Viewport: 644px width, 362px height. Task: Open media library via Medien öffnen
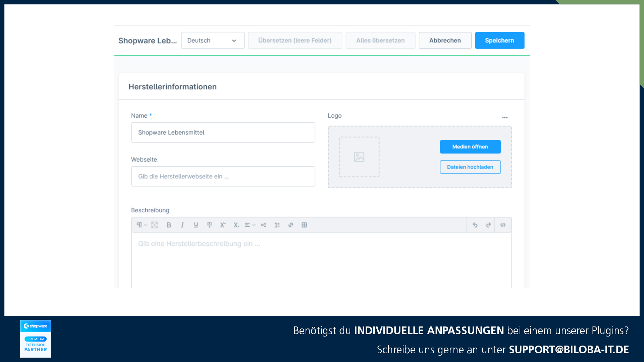pyautogui.click(x=470, y=147)
